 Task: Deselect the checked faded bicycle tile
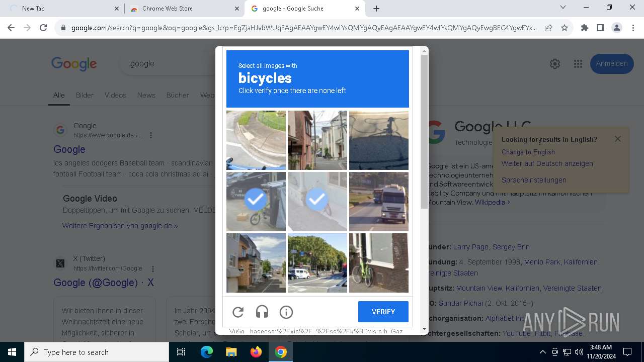click(x=317, y=202)
